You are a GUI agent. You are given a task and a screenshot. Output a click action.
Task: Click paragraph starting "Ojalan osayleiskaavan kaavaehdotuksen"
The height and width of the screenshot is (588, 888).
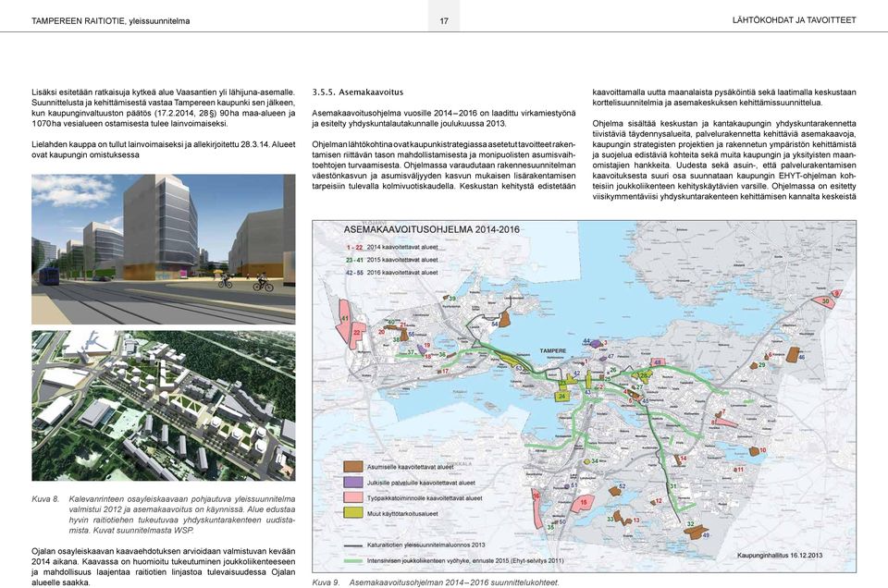click(163, 567)
